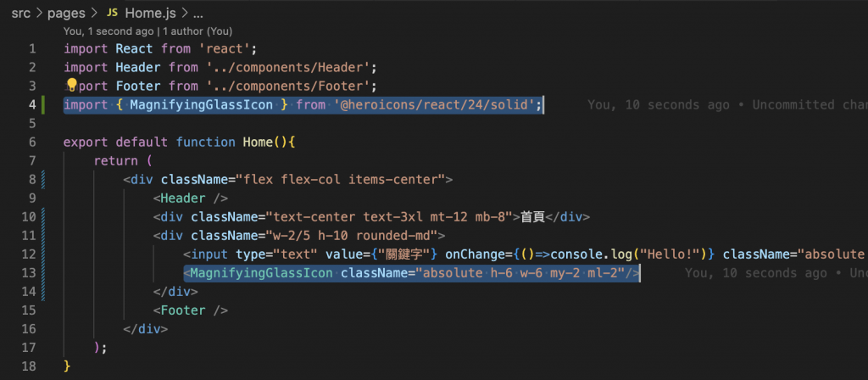Click line number 1 in gutter
Viewport: 868px width, 380px height.
point(32,48)
